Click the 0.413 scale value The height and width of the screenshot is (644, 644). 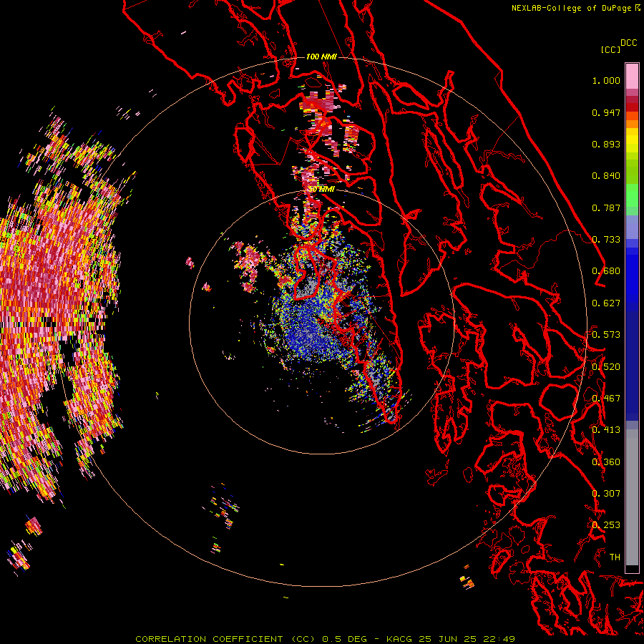(x=606, y=430)
